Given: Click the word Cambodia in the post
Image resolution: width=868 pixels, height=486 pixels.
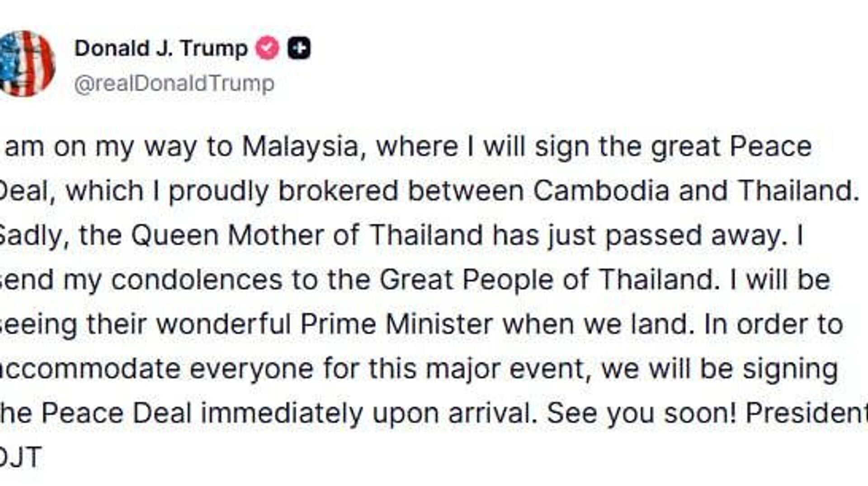Looking at the screenshot, I should point(601,191).
